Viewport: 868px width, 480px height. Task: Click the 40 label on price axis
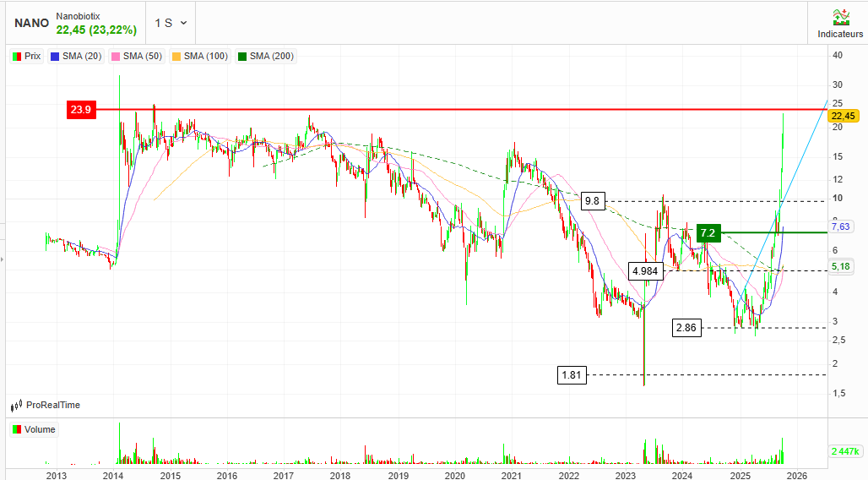(x=838, y=56)
